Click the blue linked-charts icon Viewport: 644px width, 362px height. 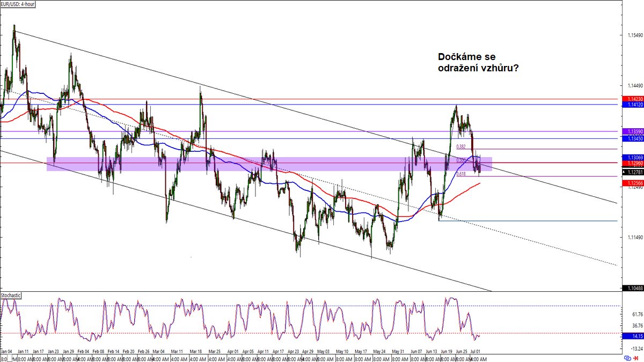(x=627, y=358)
